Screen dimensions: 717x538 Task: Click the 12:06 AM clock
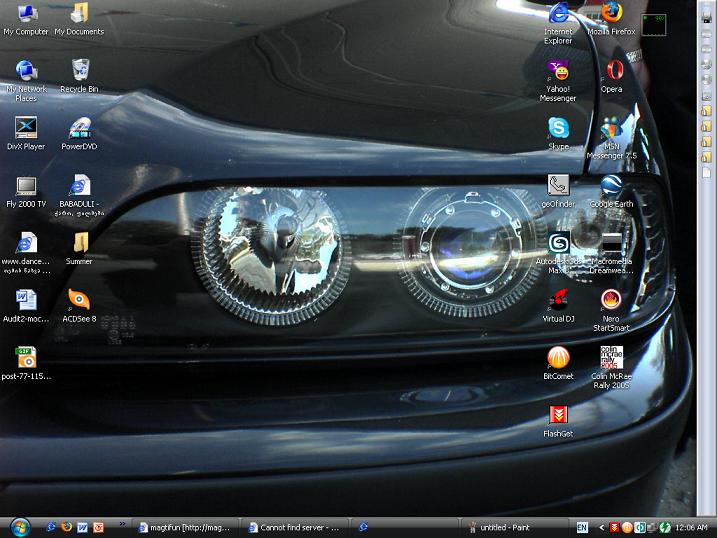click(691, 527)
